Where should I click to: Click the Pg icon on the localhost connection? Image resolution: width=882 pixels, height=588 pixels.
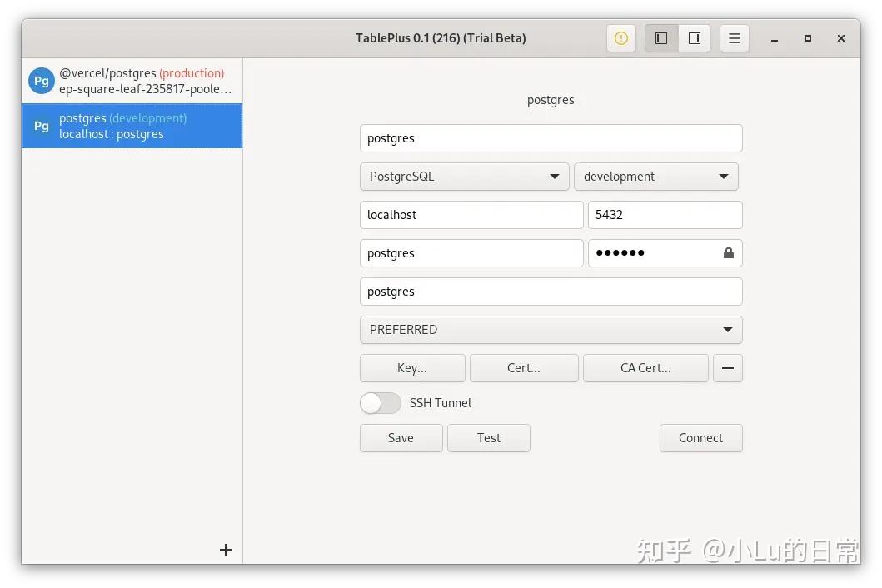[x=41, y=126]
